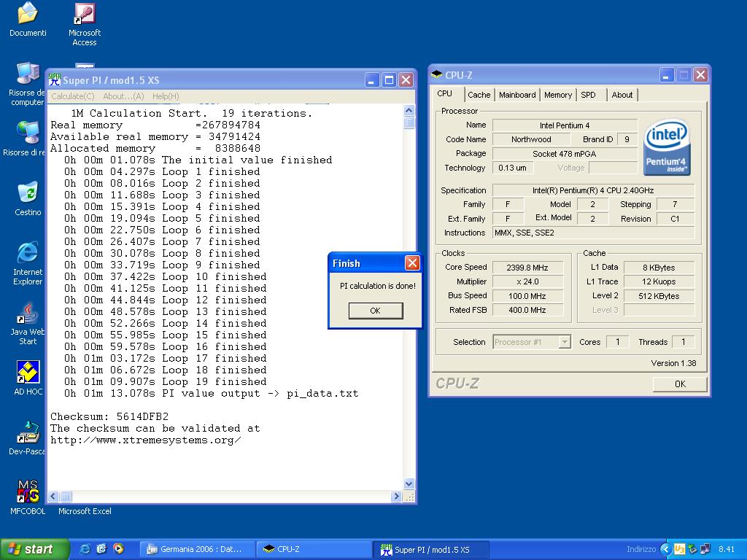Click Instructions MMX, SSE, SSE2 field
The height and width of the screenshot is (560, 747).
tap(593, 233)
